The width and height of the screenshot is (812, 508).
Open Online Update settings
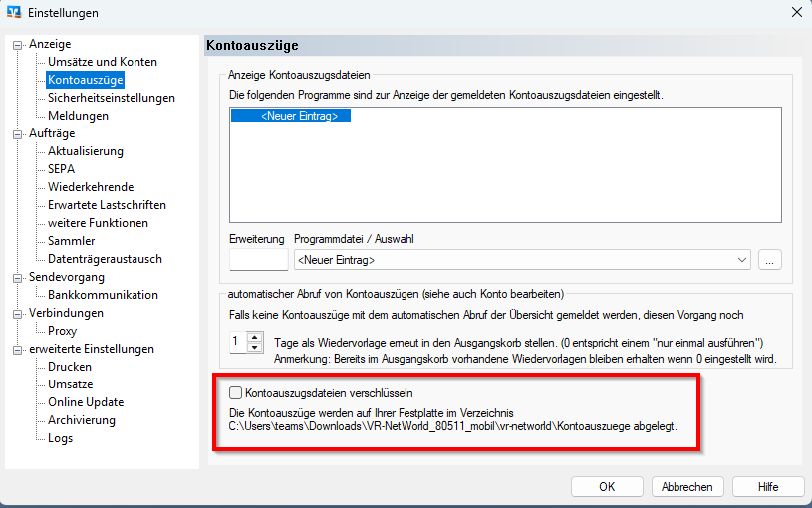tap(86, 402)
